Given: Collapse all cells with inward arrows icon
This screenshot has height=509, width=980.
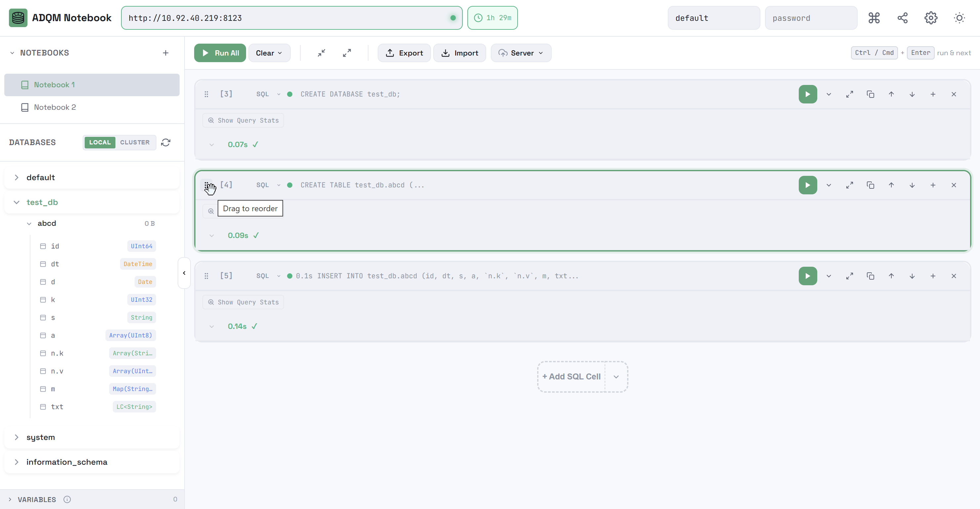Looking at the screenshot, I should [321, 53].
